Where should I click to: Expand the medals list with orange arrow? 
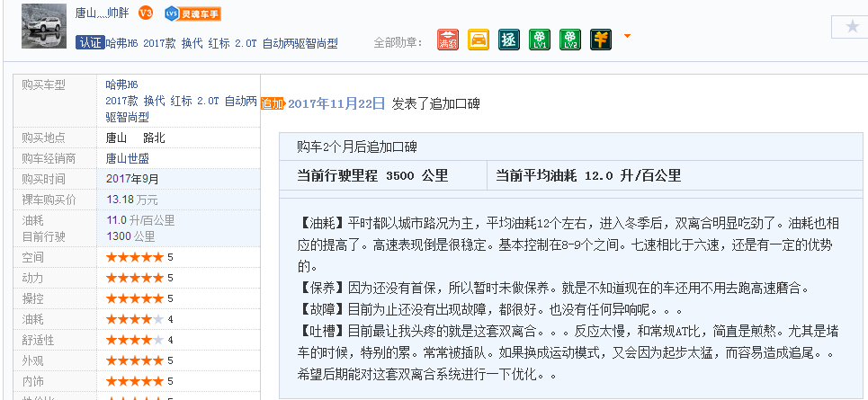(x=627, y=37)
